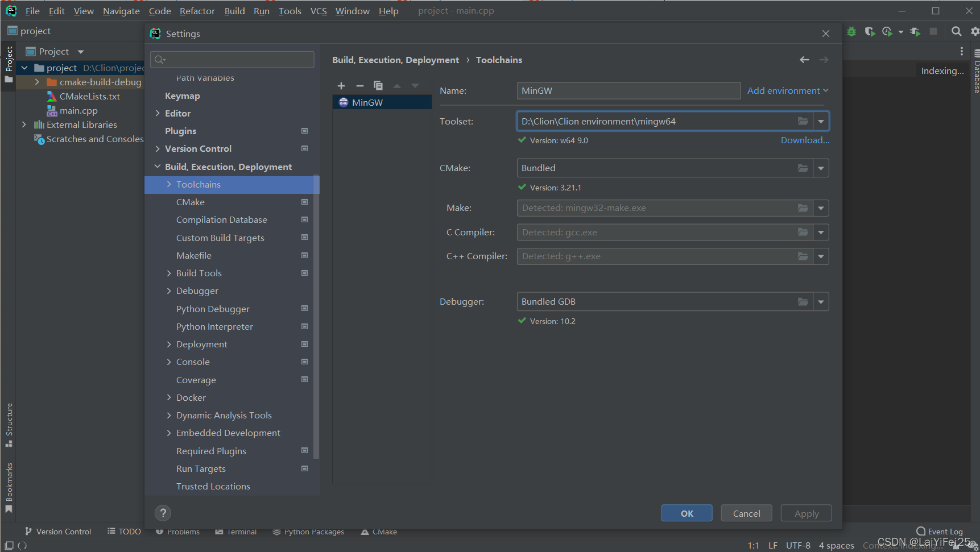Viewport: 980px width, 552px height.
Task: Expand the Editor settings section
Action: pyautogui.click(x=158, y=114)
